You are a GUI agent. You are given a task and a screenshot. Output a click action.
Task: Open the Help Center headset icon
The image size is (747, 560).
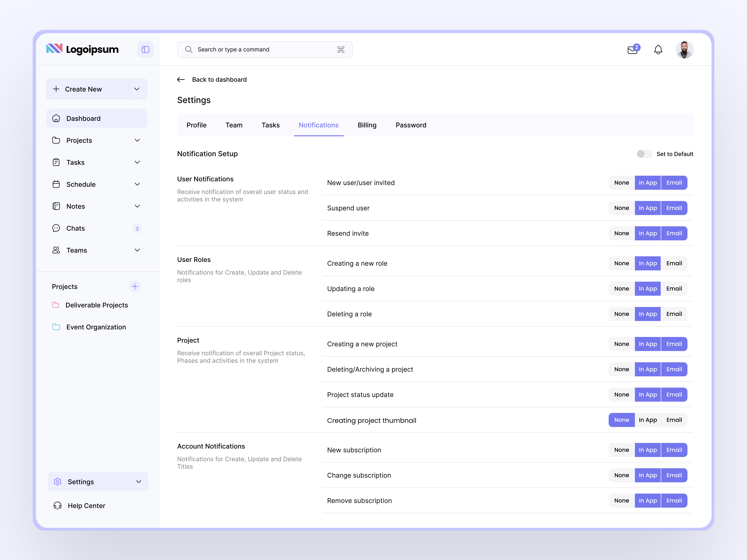coord(57,505)
